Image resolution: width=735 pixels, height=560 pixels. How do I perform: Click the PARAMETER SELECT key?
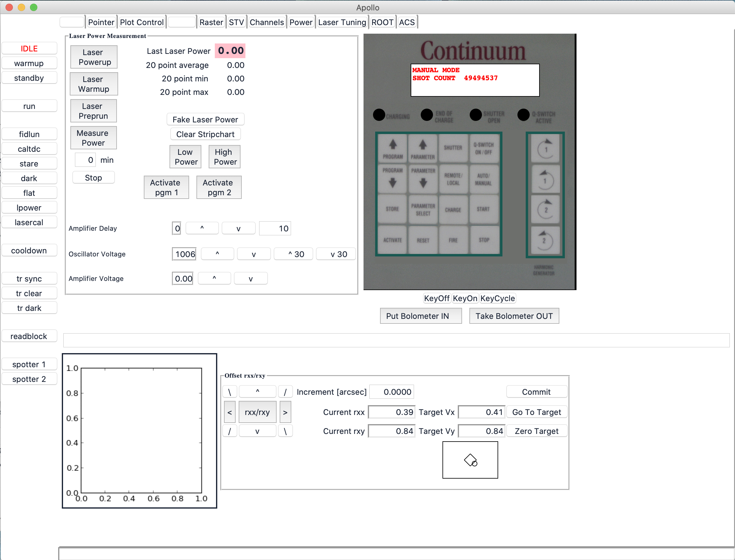[x=423, y=209]
